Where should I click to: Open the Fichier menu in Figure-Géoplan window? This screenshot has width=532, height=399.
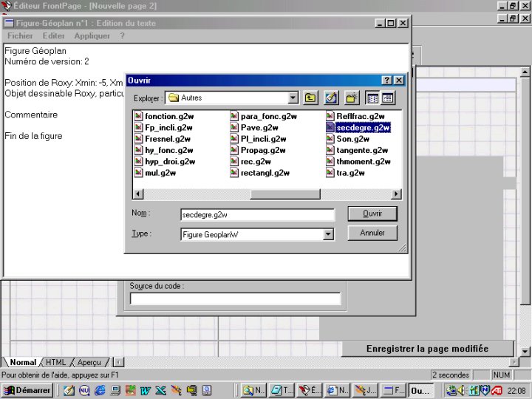coord(20,35)
